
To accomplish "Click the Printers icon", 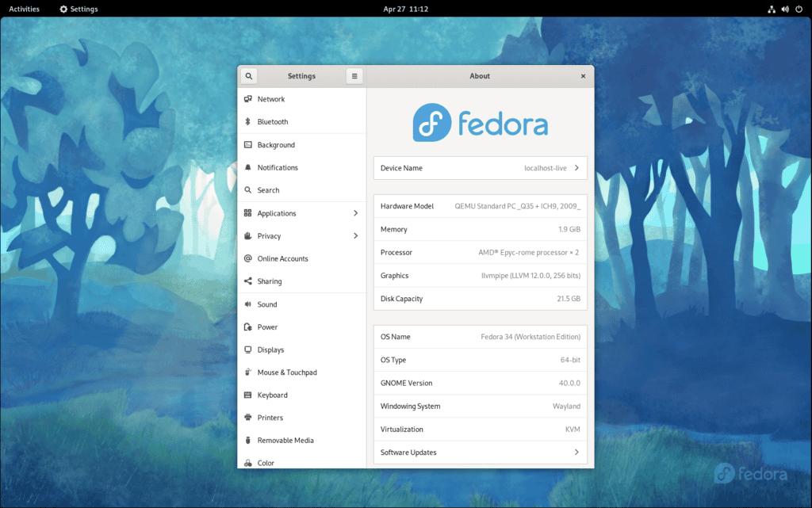I will [x=248, y=418].
